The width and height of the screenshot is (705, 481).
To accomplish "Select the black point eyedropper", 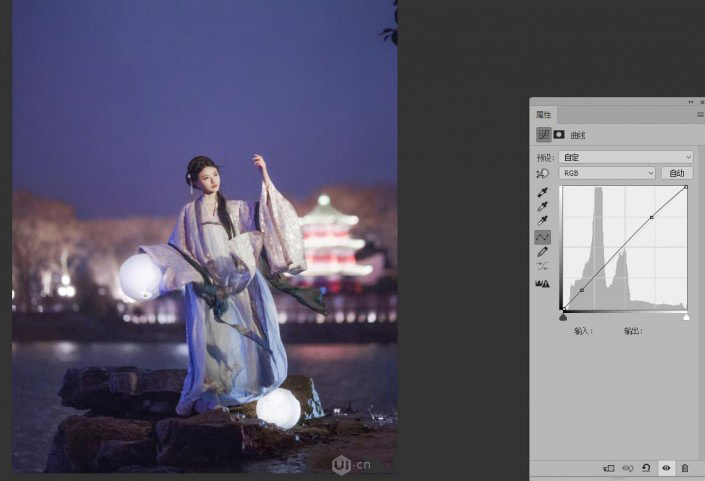I will pyautogui.click(x=543, y=192).
